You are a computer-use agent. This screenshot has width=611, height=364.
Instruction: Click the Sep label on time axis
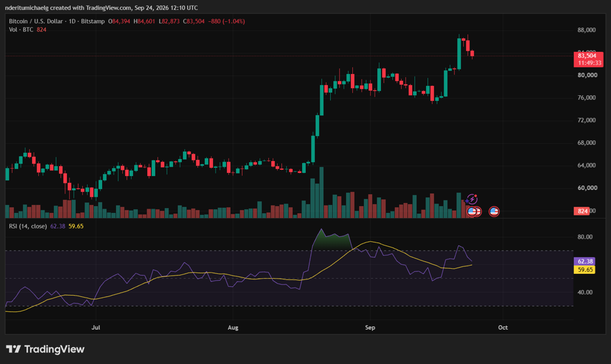(370, 328)
